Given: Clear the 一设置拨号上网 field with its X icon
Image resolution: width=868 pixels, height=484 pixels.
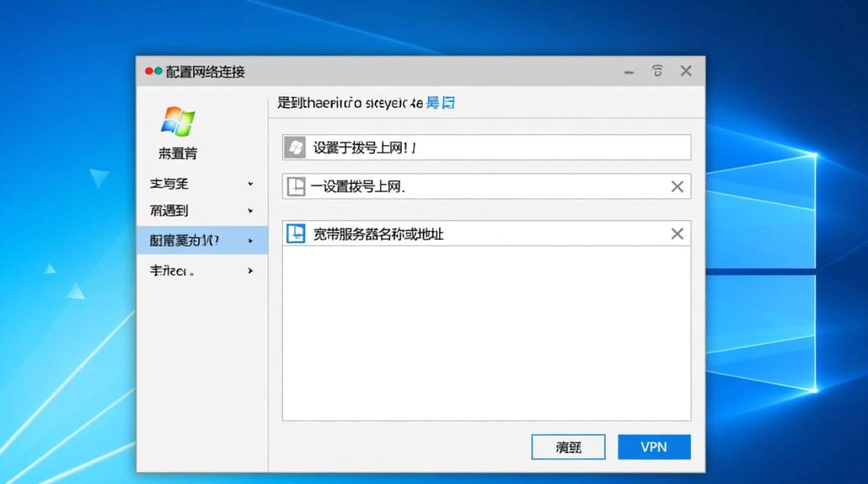Looking at the screenshot, I should point(677,187).
